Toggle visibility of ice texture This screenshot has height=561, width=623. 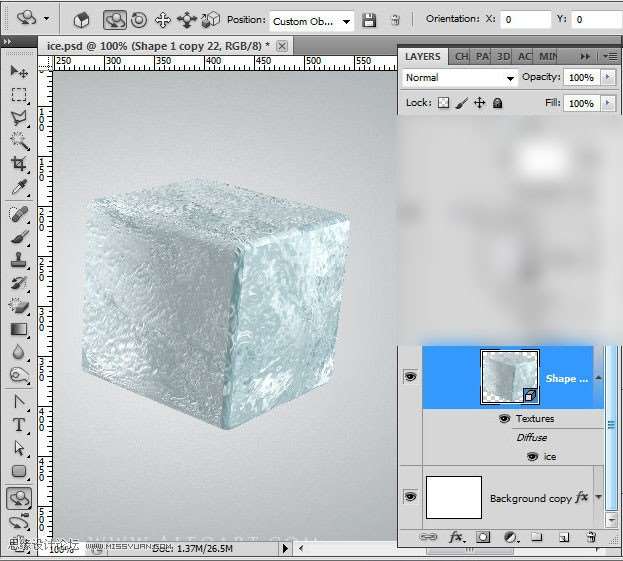tap(532, 457)
